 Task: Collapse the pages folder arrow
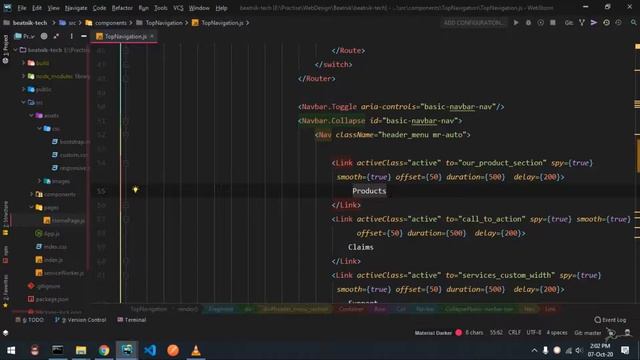point(31,207)
